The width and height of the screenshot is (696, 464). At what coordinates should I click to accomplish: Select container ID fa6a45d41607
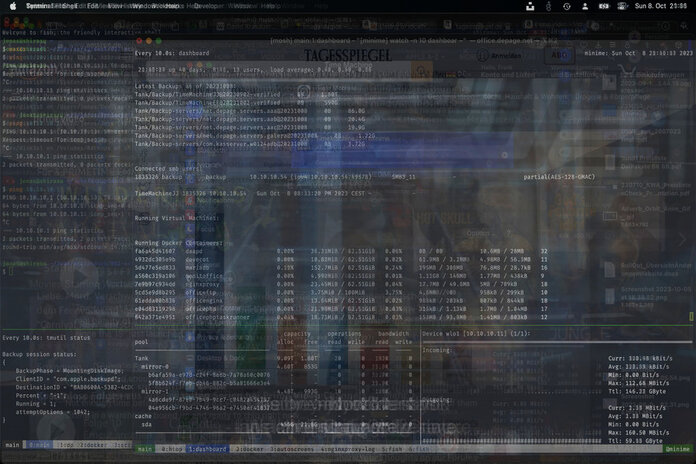(x=155, y=251)
